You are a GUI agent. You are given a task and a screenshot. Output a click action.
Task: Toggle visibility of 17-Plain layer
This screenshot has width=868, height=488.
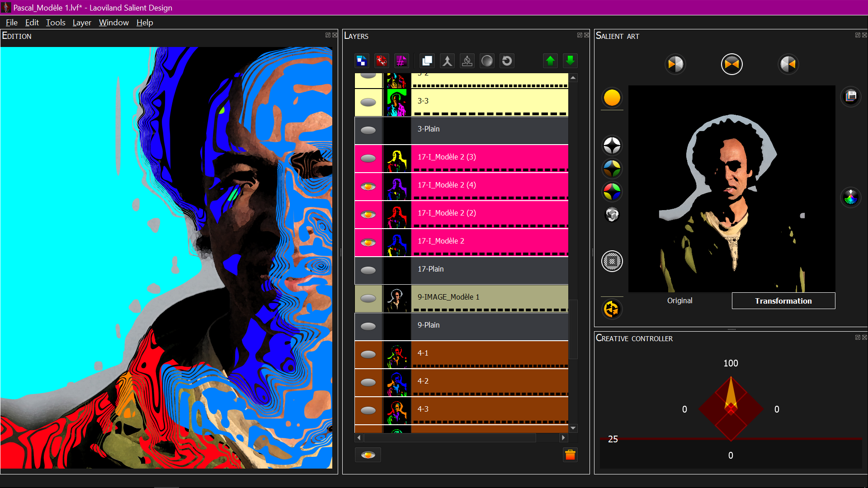tap(368, 270)
